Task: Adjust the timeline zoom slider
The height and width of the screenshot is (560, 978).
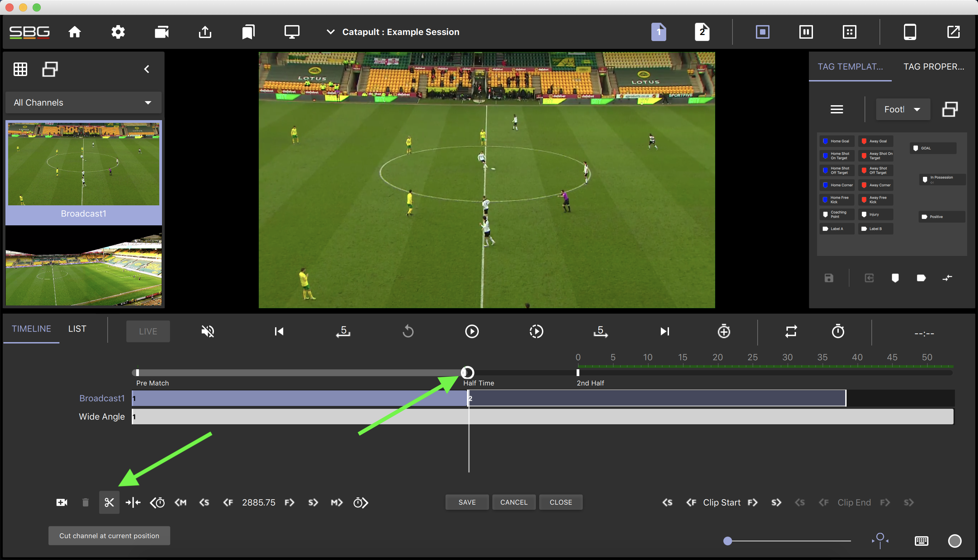Action: point(727,541)
